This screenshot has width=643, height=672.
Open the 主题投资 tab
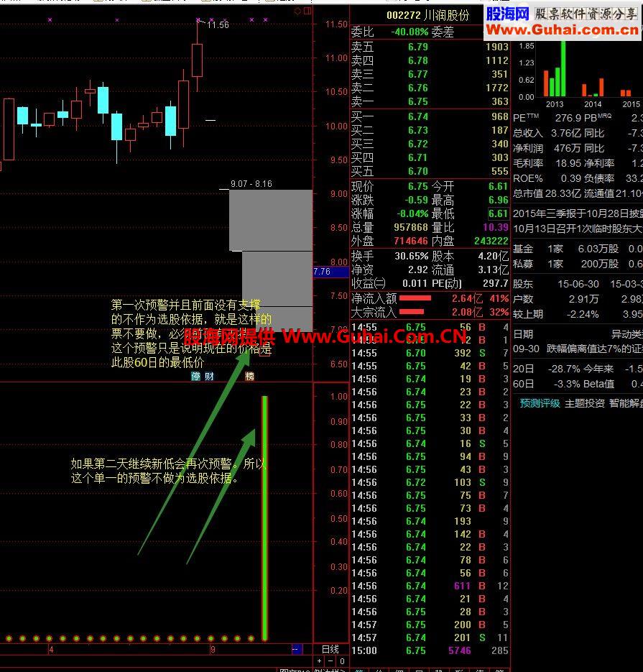click(585, 403)
